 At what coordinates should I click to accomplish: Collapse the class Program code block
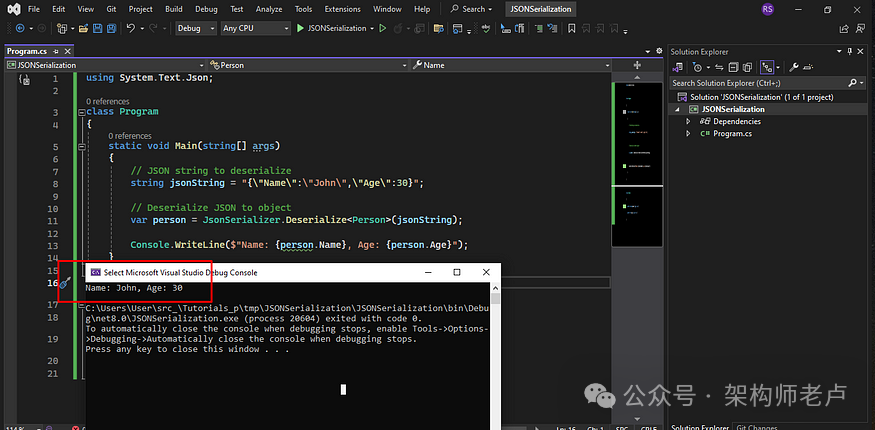tap(82, 112)
